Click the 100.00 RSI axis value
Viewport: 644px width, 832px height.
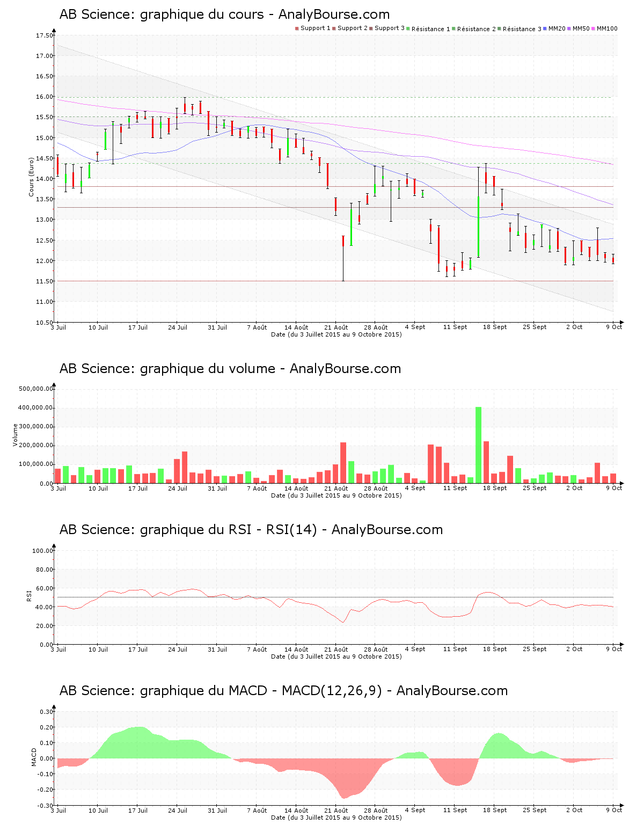click(42, 551)
